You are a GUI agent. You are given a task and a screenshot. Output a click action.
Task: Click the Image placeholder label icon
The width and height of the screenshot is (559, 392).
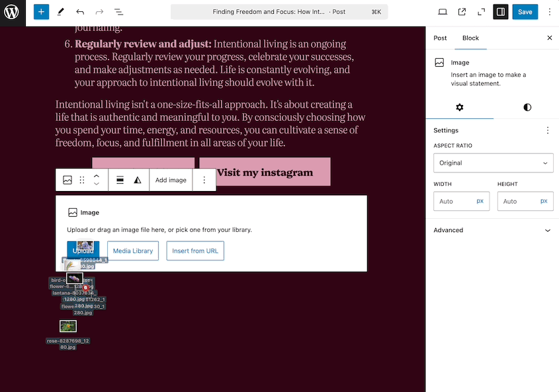(73, 213)
